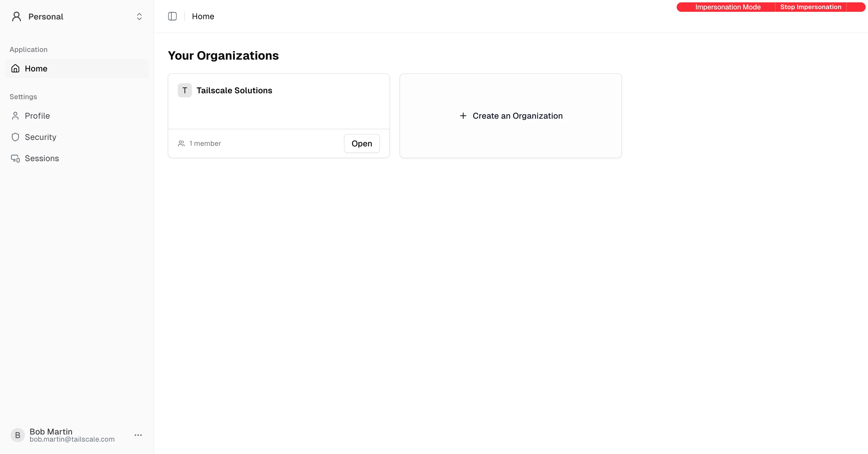The width and height of the screenshot is (868, 454).
Task: Click the members icon beside 1 member
Action: tap(181, 143)
